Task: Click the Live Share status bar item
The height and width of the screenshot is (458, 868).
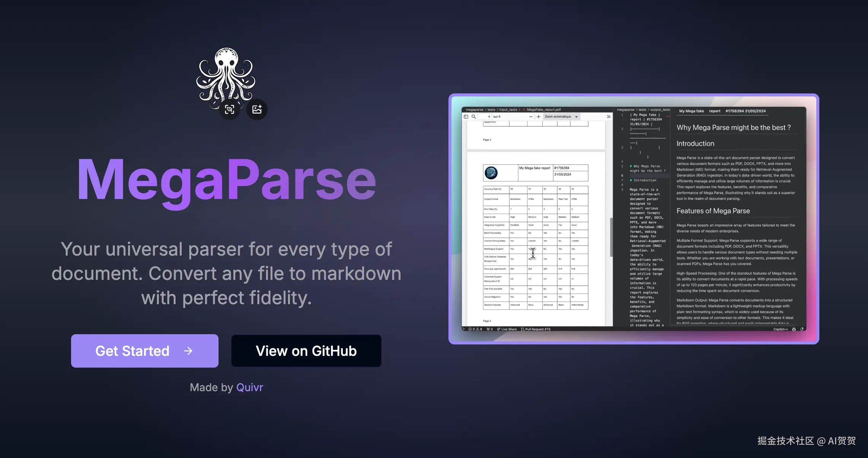Action: coord(507,329)
